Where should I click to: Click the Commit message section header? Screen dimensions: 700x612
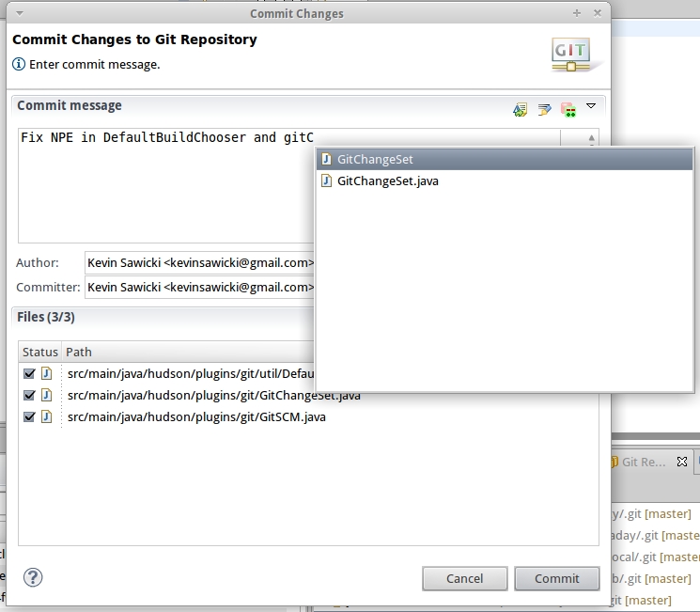70,105
